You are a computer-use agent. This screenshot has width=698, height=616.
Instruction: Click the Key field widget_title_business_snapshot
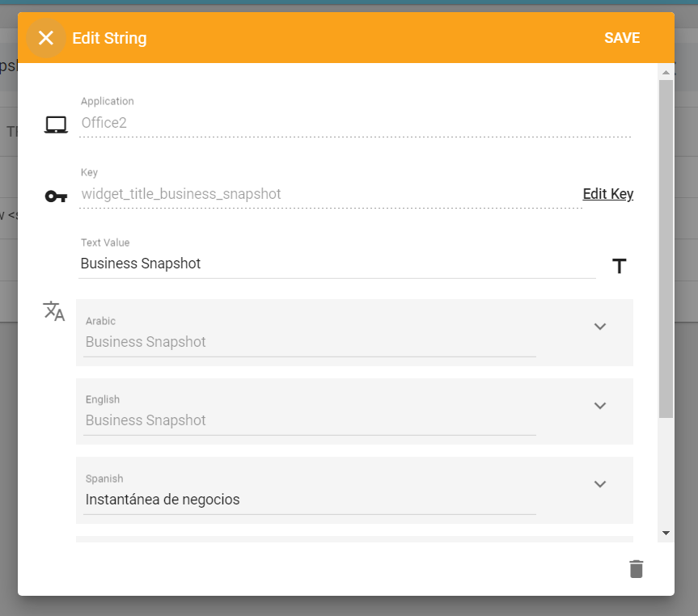329,194
